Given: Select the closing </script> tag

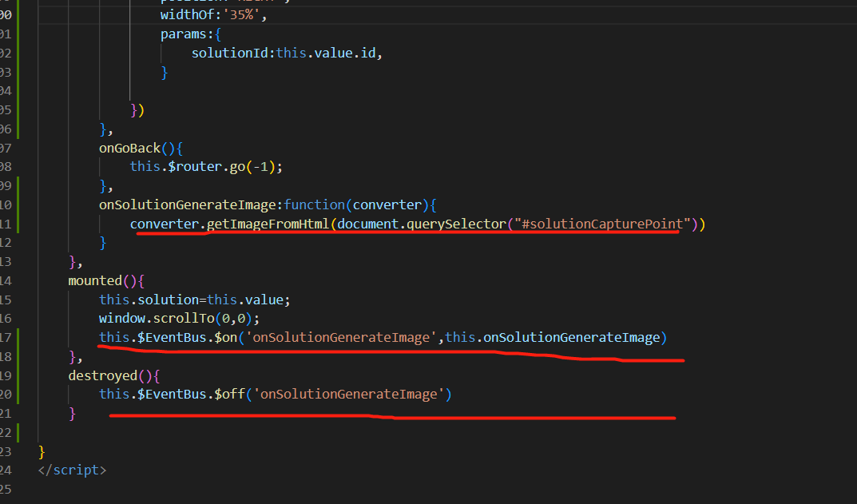Looking at the screenshot, I should 72,470.
